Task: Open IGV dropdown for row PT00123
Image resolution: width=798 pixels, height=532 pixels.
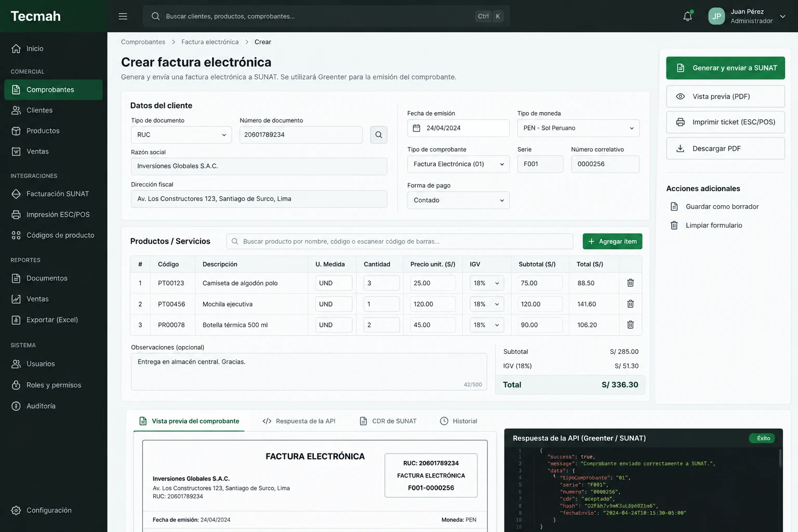Action: point(487,283)
